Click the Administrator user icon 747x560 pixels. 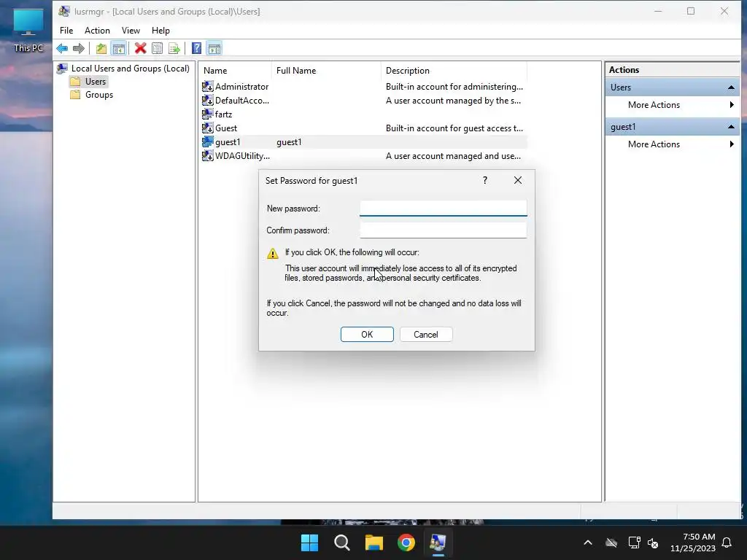pyautogui.click(x=208, y=87)
